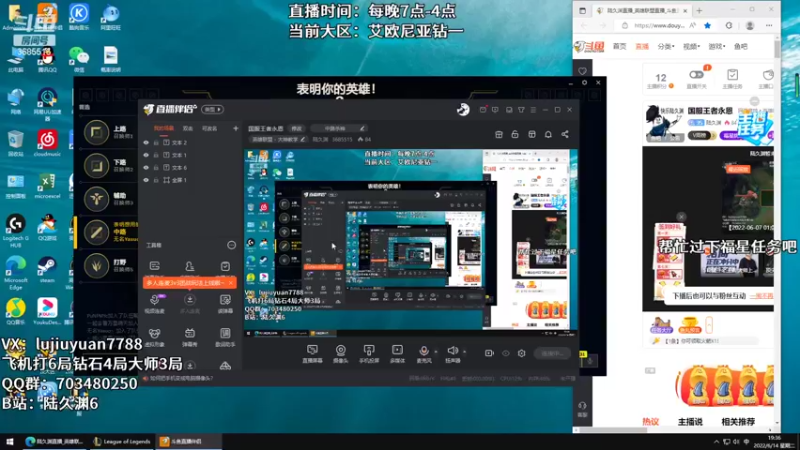Toggle preview eye icon in bottom toolbar
The image size is (800, 450).
pyautogui.click(x=506, y=353)
